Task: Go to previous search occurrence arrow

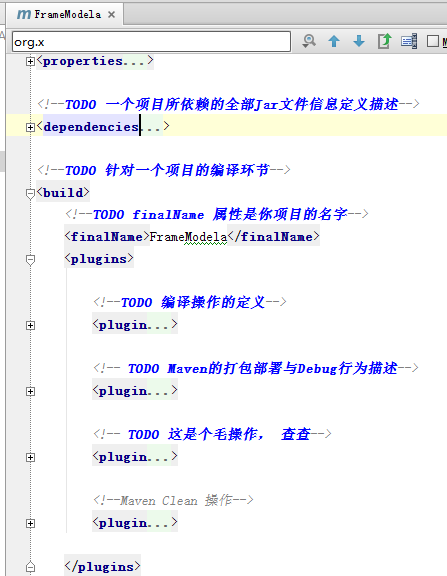Action: [334, 41]
